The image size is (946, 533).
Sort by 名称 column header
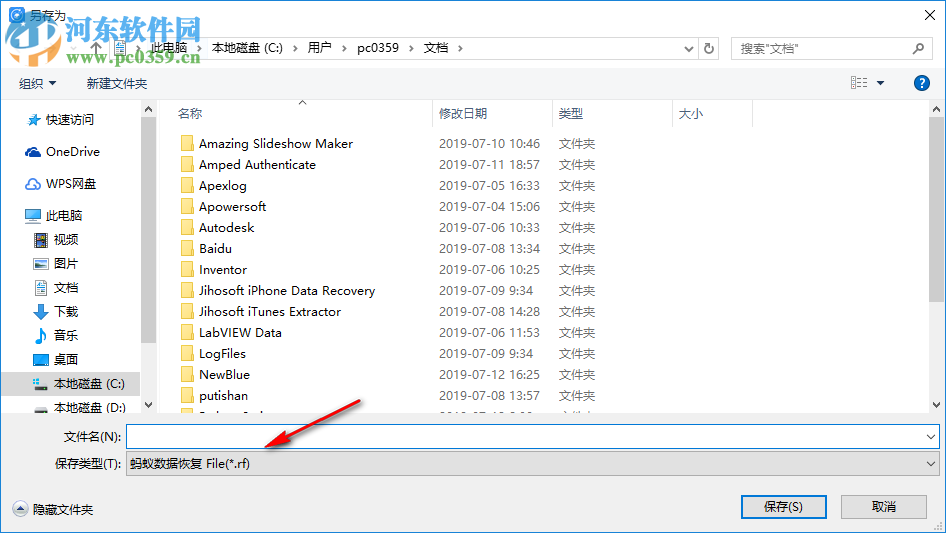coord(189,113)
